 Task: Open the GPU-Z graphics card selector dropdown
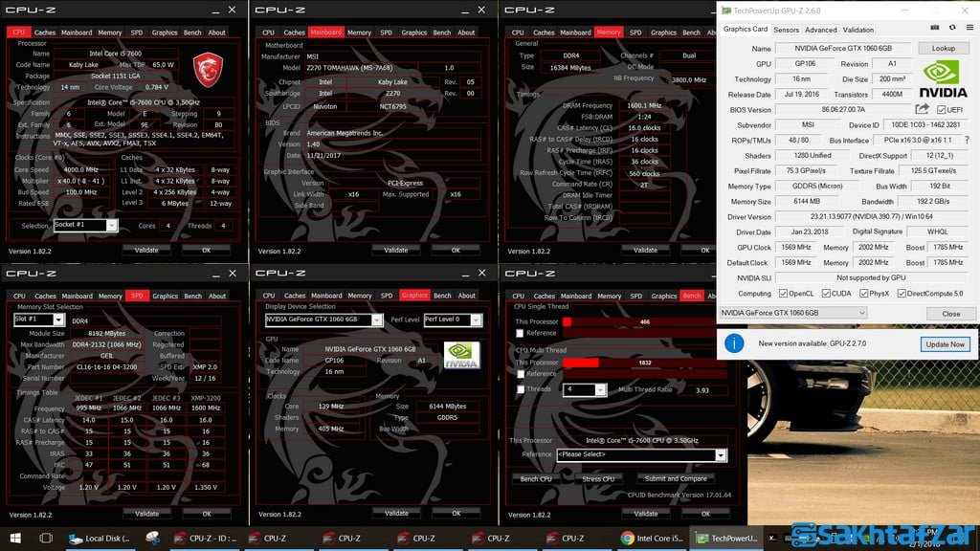[792, 313]
